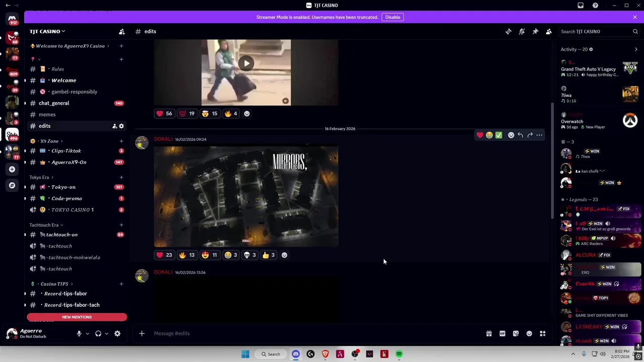Toggle the skull 3 reaction
644x362 pixels.
250,255
